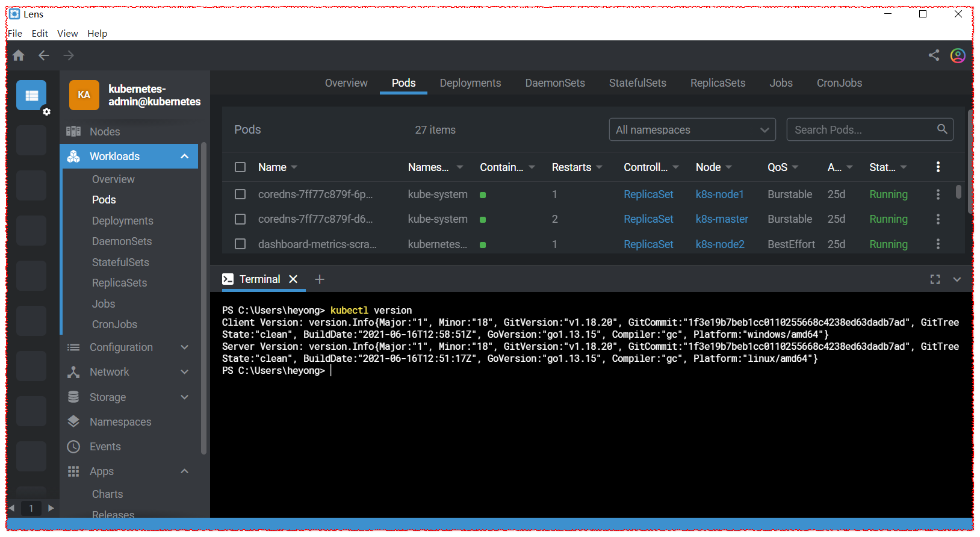Click the Network section icon
This screenshot has width=980, height=537.
click(x=73, y=372)
